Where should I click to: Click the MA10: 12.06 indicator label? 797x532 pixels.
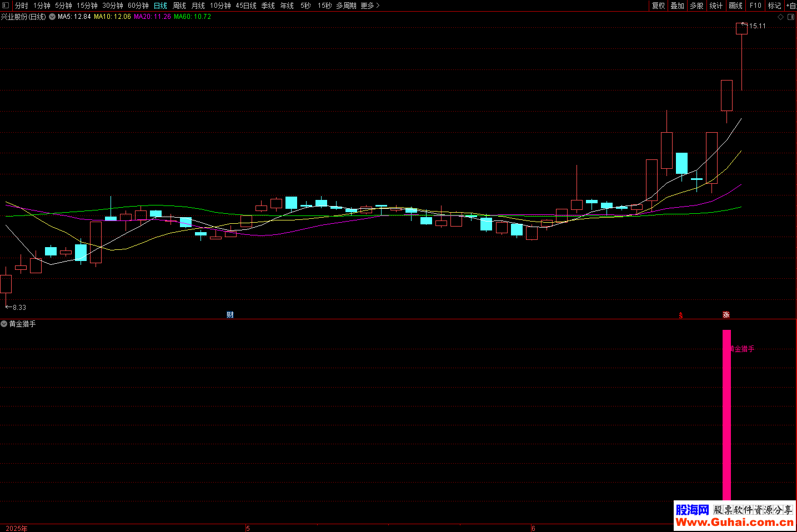point(112,17)
